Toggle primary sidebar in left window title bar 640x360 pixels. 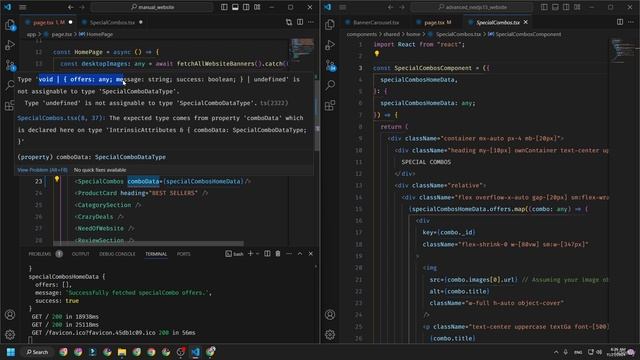click(224, 7)
